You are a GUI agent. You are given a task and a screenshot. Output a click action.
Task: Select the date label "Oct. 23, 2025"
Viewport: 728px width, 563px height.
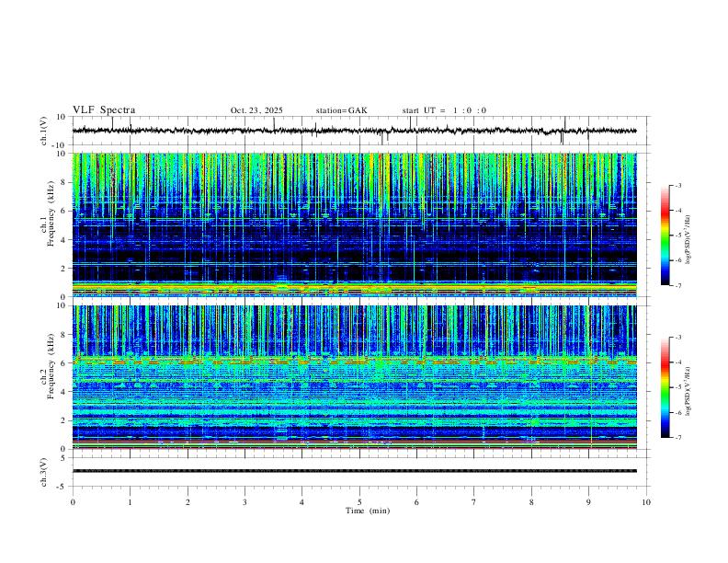256,110
